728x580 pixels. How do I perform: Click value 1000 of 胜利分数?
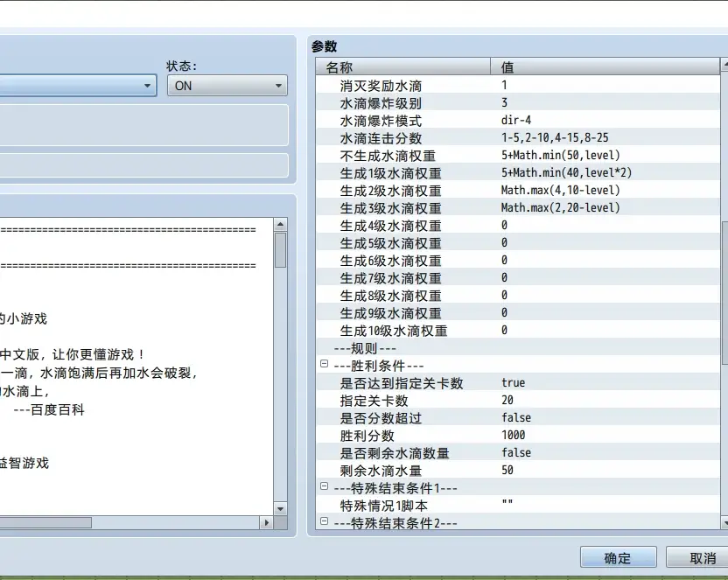pyautogui.click(x=513, y=436)
